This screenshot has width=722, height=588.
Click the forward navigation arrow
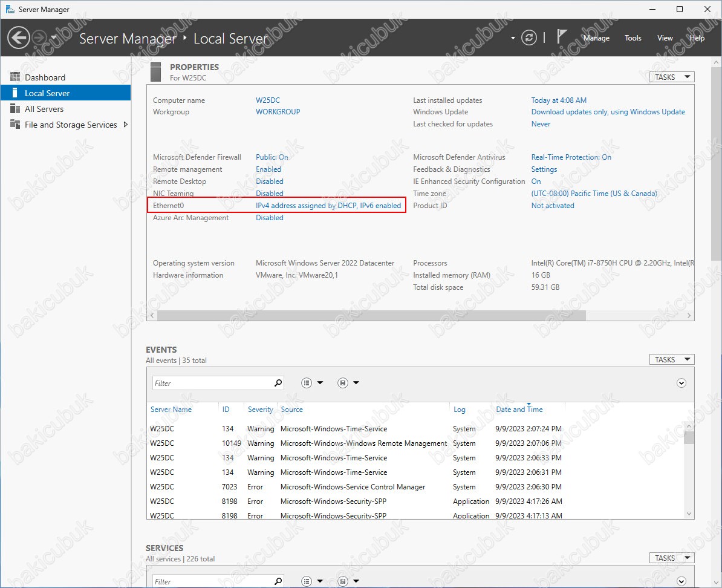40,38
